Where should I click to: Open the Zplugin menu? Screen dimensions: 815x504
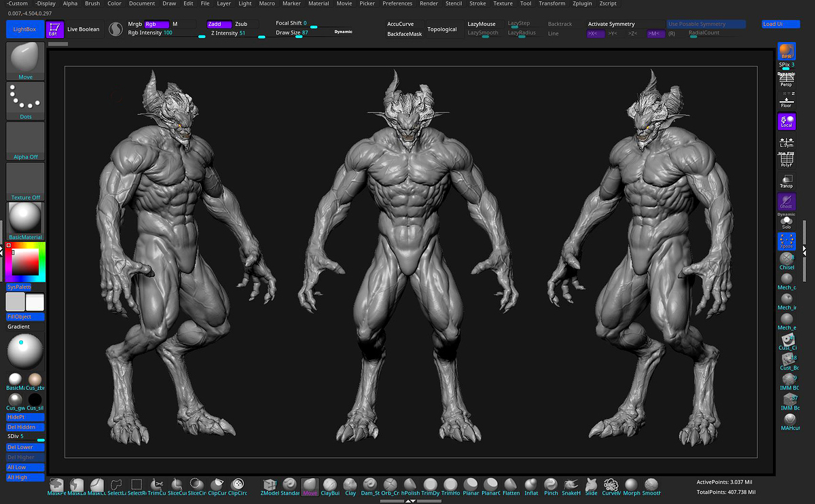click(583, 3)
